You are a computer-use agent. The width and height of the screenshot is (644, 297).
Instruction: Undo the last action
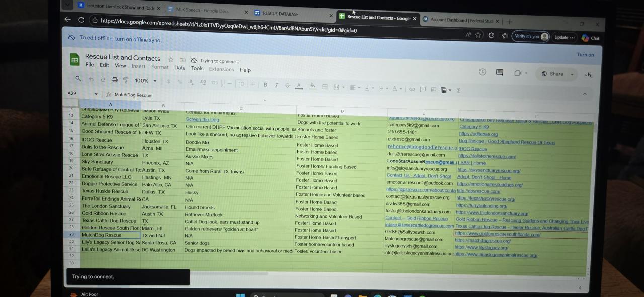pyautogui.click(x=91, y=80)
